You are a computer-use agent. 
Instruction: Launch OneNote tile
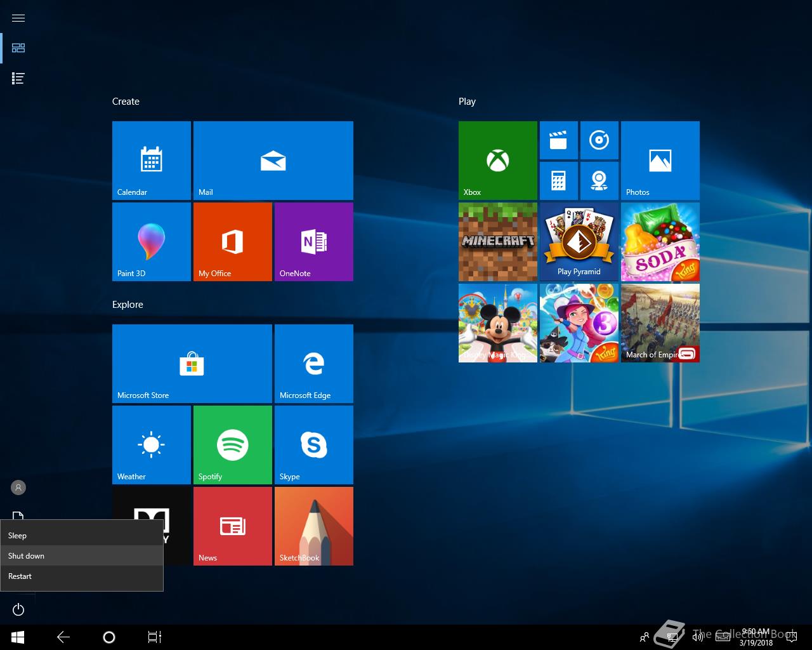[314, 242]
